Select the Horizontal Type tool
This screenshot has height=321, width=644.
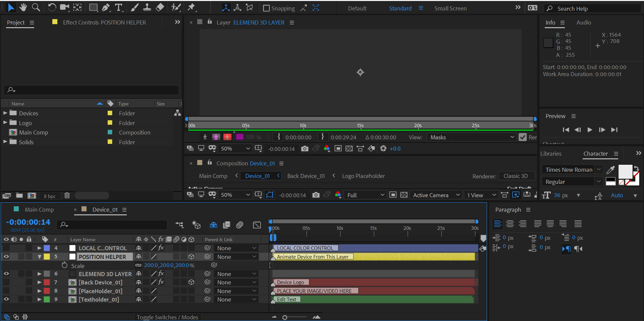coord(118,7)
